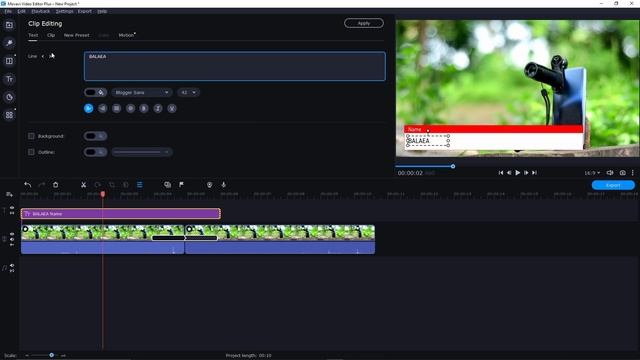Open the Settings menu
The height and width of the screenshot is (360, 640).
(x=64, y=11)
